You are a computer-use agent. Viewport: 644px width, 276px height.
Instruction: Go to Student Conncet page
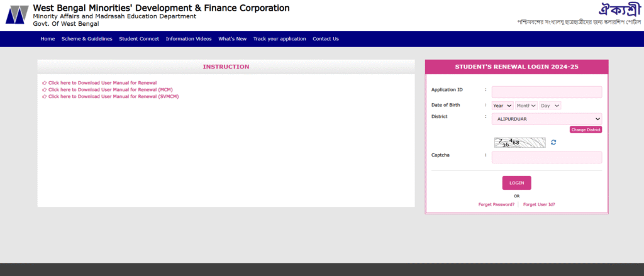click(139, 39)
